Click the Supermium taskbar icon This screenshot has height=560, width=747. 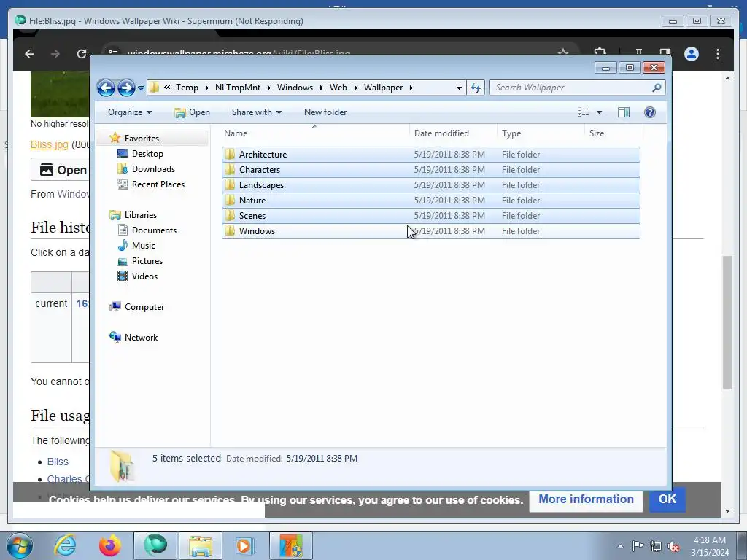coord(155,545)
